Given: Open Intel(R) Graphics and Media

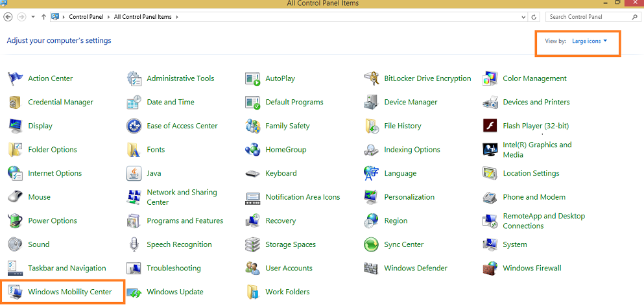Looking at the screenshot, I should (537, 150).
